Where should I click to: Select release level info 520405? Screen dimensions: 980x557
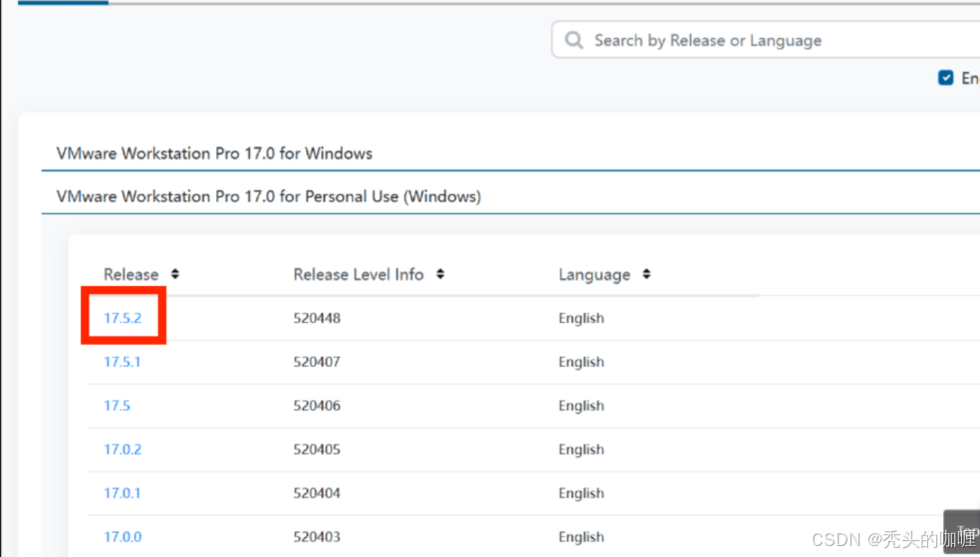pos(317,448)
